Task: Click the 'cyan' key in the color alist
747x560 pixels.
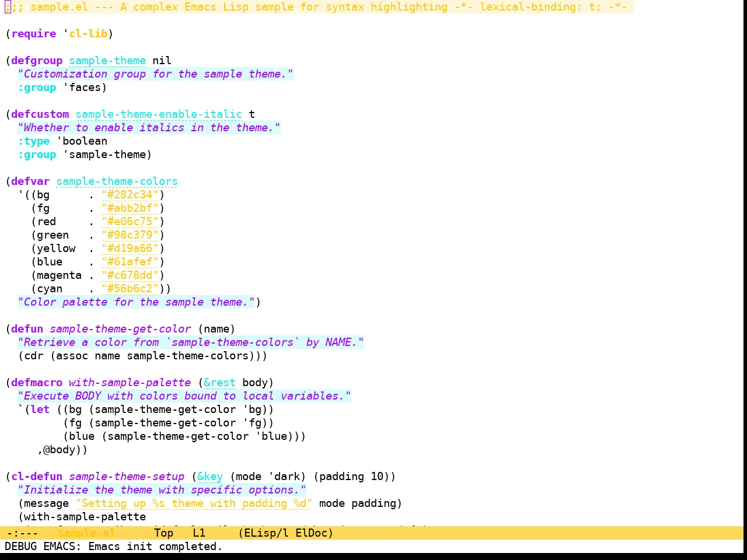Action: pyautogui.click(x=50, y=289)
